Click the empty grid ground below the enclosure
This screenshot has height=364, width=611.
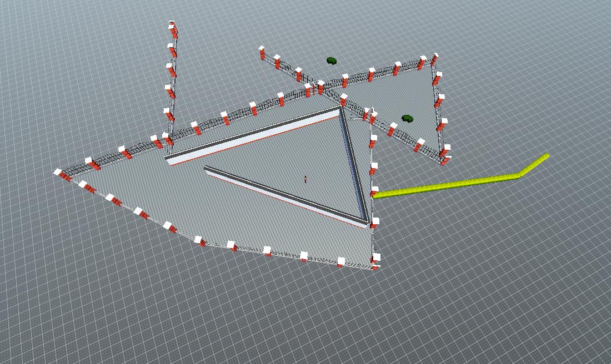(278, 316)
